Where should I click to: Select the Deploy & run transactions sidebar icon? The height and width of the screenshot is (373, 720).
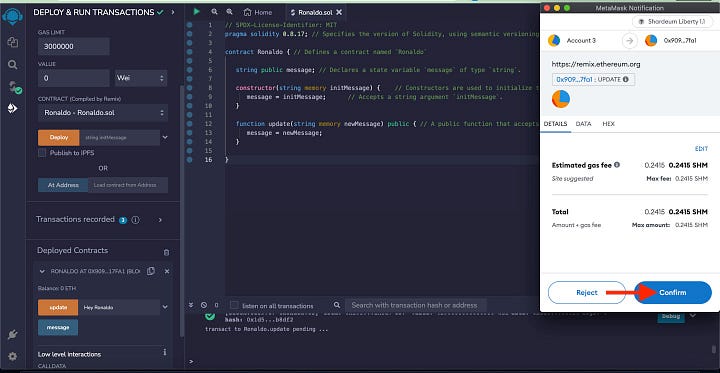[x=12, y=108]
